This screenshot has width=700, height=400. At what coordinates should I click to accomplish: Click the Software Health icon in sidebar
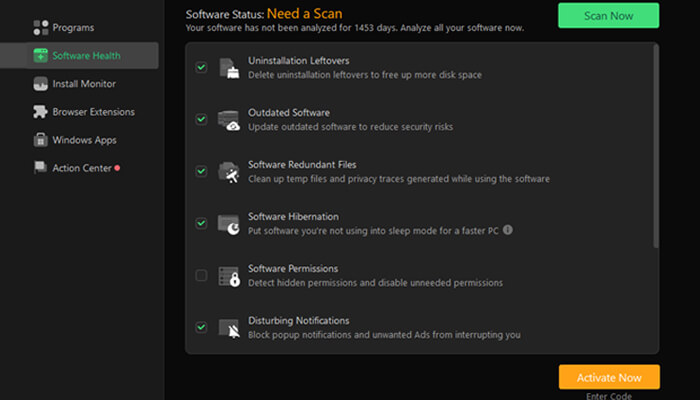(41, 55)
